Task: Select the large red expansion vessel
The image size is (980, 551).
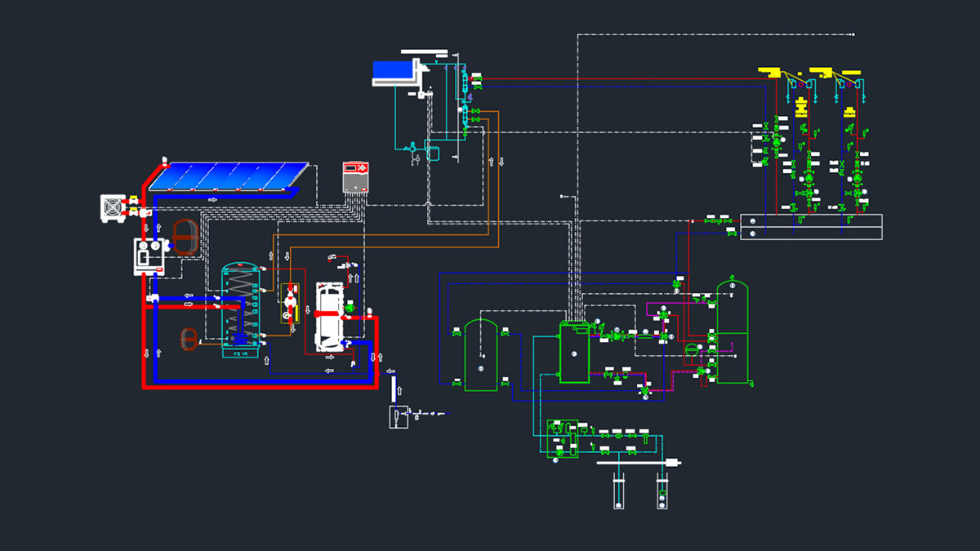Action: point(185,236)
